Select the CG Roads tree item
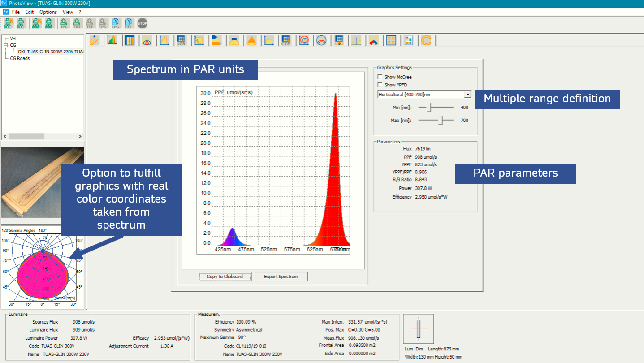This screenshot has height=363, width=644. pyautogui.click(x=20, y=58)
